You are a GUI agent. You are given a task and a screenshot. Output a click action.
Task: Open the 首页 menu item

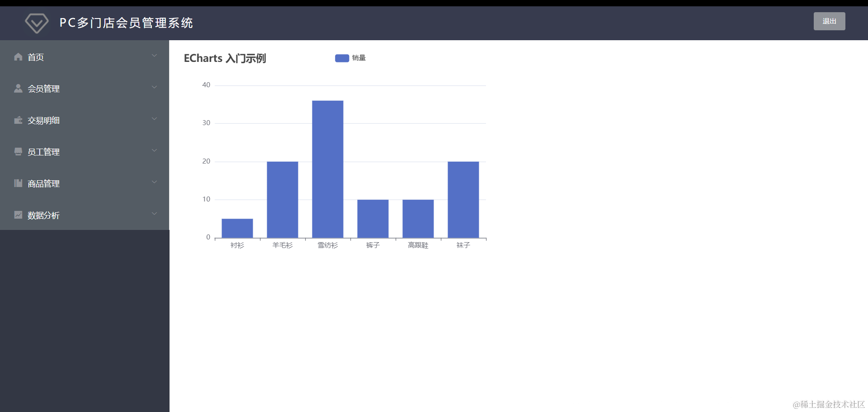pyautogui.click(x=85, y=57)
